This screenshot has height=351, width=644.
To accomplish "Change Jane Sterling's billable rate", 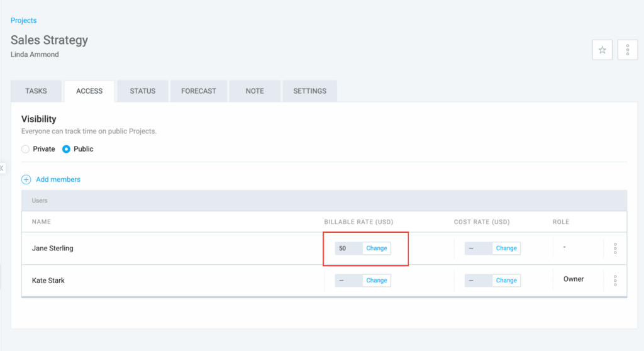I will pos(377,248).
